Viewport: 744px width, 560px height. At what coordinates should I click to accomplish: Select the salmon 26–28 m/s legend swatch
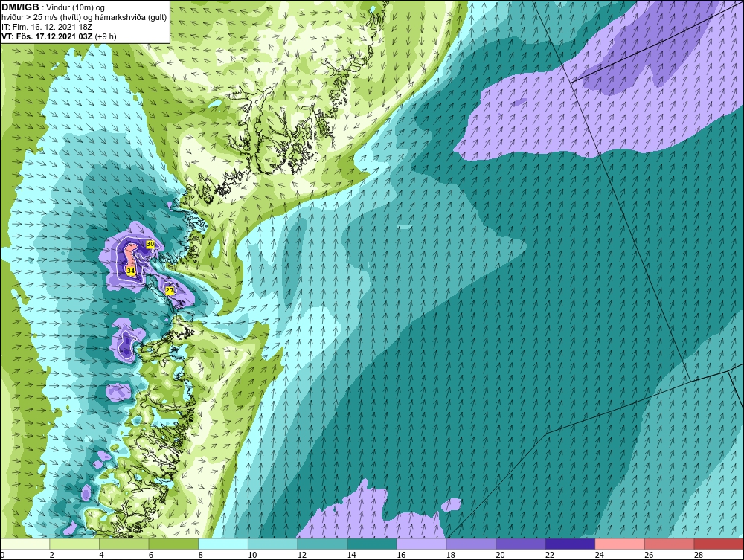coord(669,544)
